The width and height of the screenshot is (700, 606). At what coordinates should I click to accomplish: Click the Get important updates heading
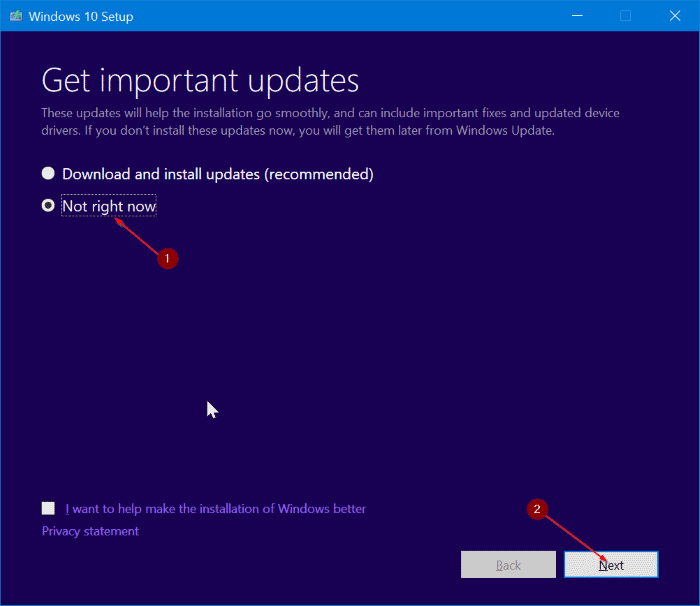tap(200, 81)
